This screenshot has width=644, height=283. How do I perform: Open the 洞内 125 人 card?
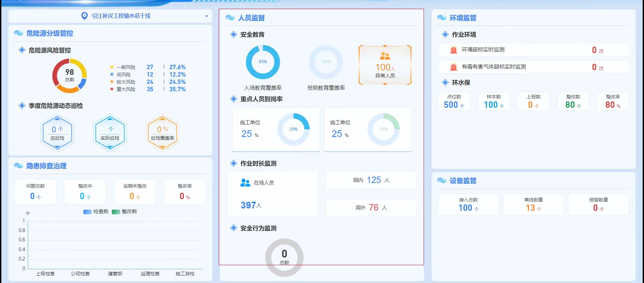click(371, 180)
